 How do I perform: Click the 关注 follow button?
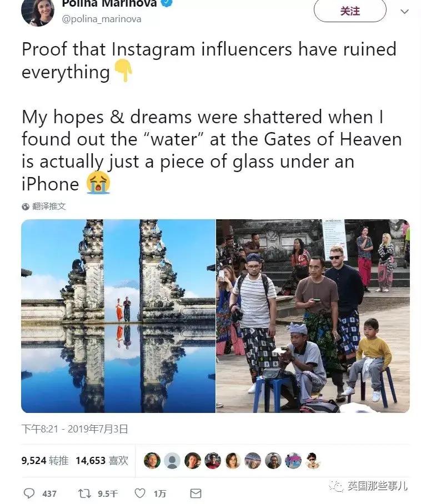pyautogui.click(x=350, y=11)
